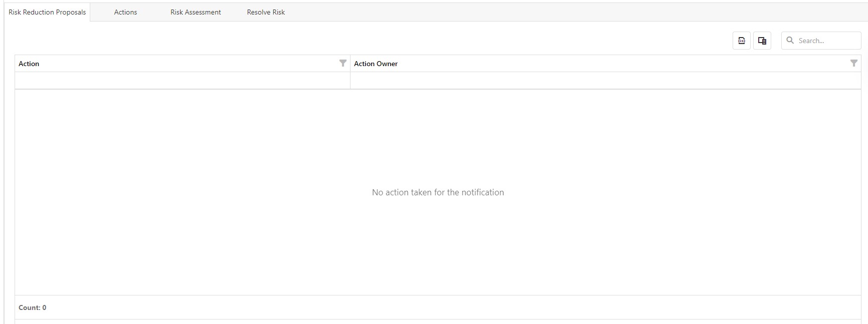
Task: Open the column chooser icon
Action: tap(762, 41)
